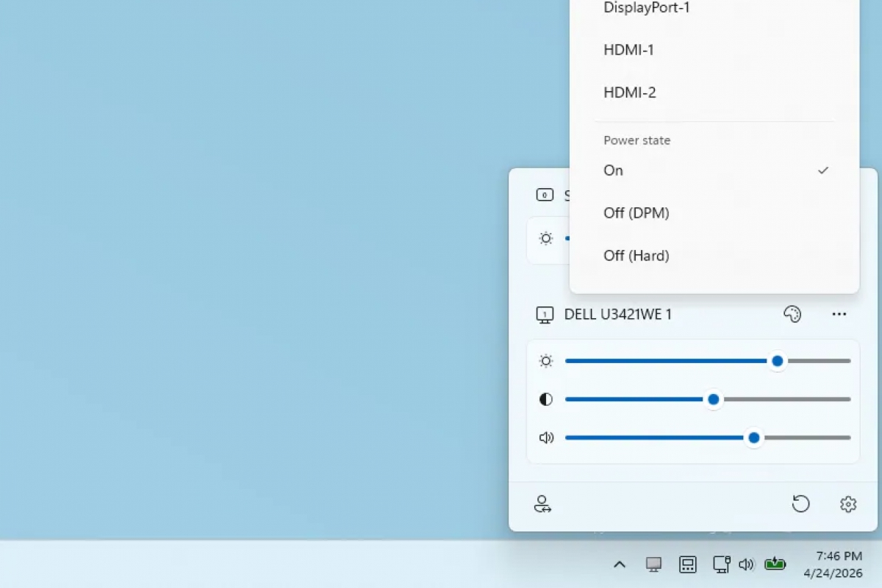This screenshot has width=882, height=588.
Task: Click the DELL U3421WE brightness slider
Action: click(x=708, y=361)
